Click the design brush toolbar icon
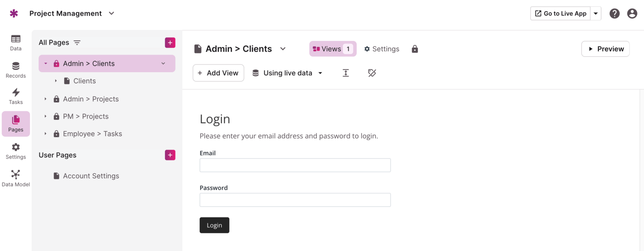Image resolution: width=644 pixels, height=251 pixels. pyautogui.click(x=372, y=73)
